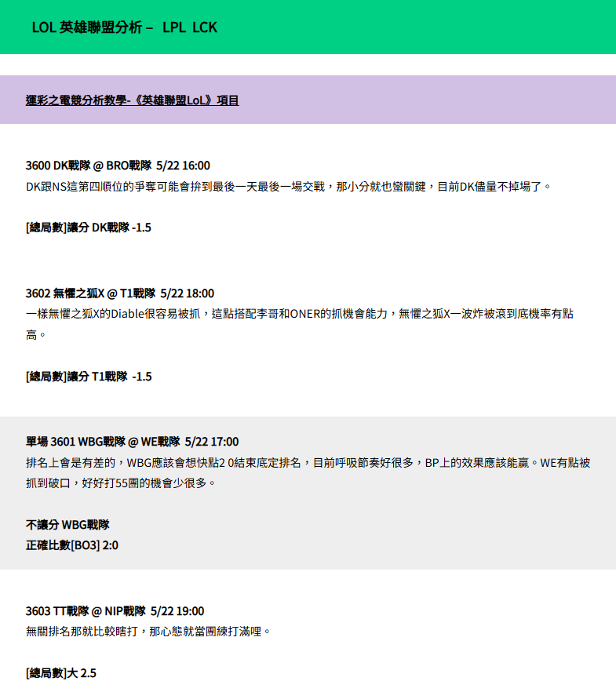Click the [總局數]大 2.5 pick
616x681 pixels.
pyautogui.click(x=61, y=673)
